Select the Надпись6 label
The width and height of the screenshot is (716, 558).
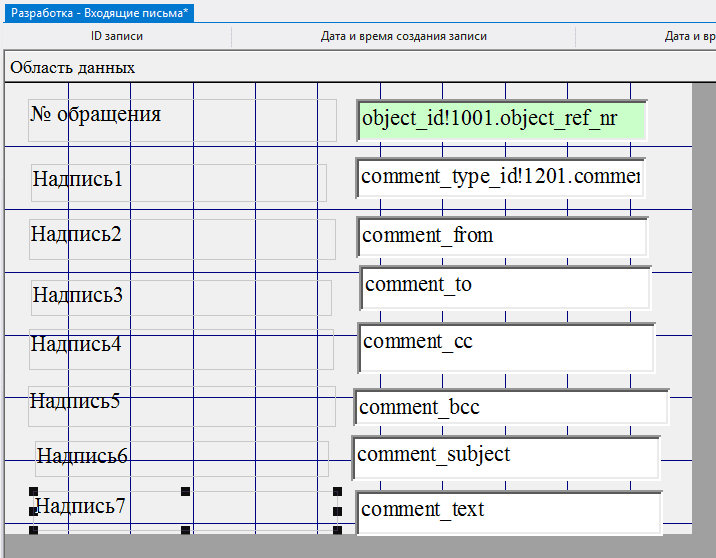point(82,457)
